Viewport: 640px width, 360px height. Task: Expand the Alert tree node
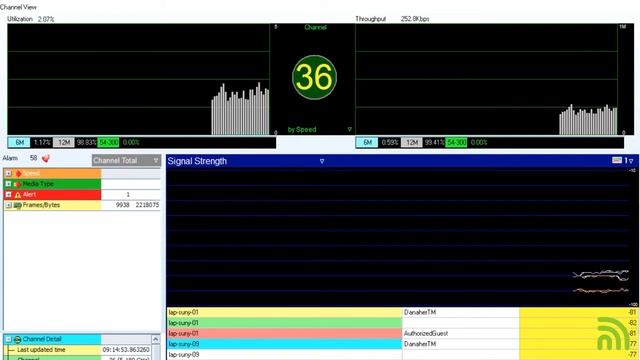8,195
